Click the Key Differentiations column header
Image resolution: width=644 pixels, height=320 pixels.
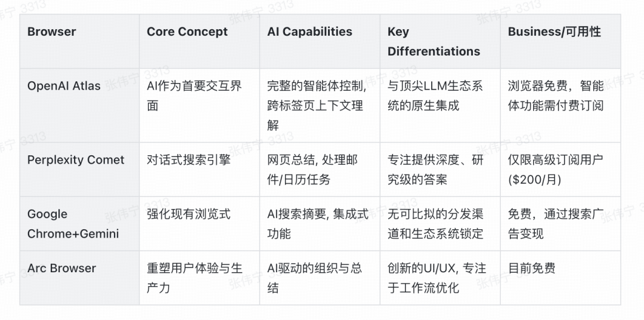click(434, 42)
